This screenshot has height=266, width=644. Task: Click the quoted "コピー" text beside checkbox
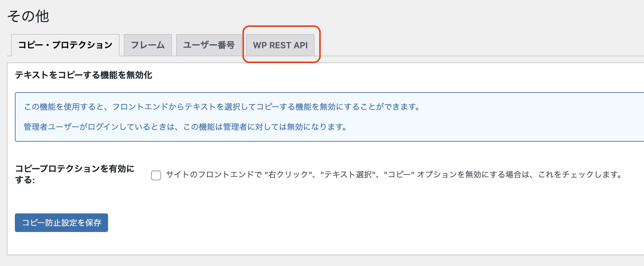point(399,175)
